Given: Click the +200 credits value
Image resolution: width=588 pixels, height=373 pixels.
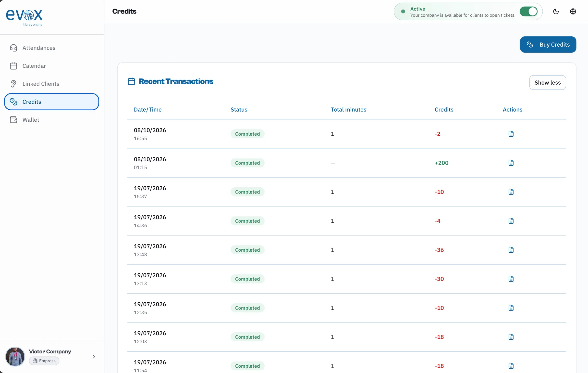Looking at the screenshot, I should point(441,163).
